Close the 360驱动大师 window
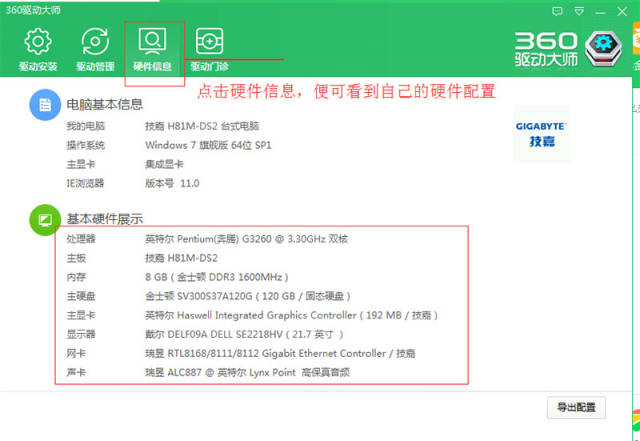Viewport: 640px width, 441px height. tap(622, 11)
